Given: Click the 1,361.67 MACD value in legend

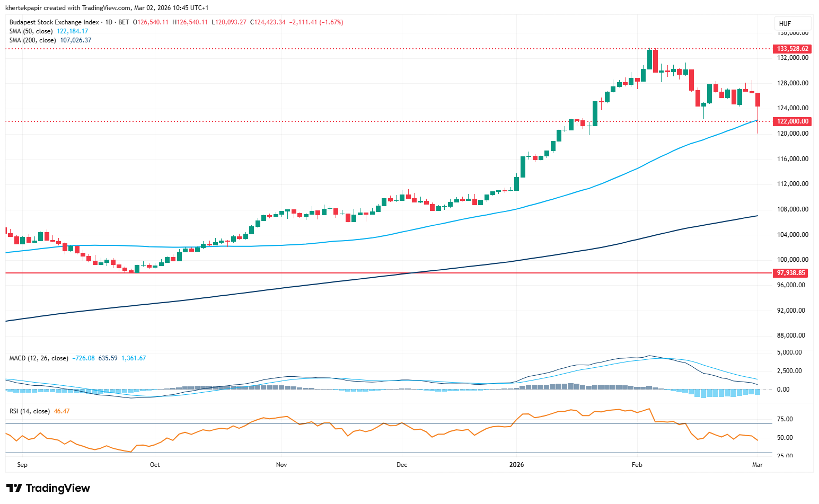Looking at the screenshot, I should (x=134, y=358).
